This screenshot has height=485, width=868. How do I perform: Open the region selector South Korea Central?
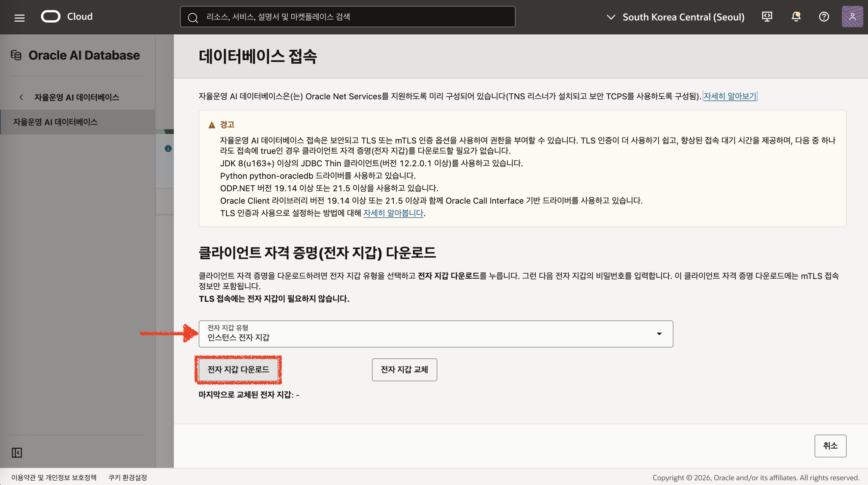(675, 17)
